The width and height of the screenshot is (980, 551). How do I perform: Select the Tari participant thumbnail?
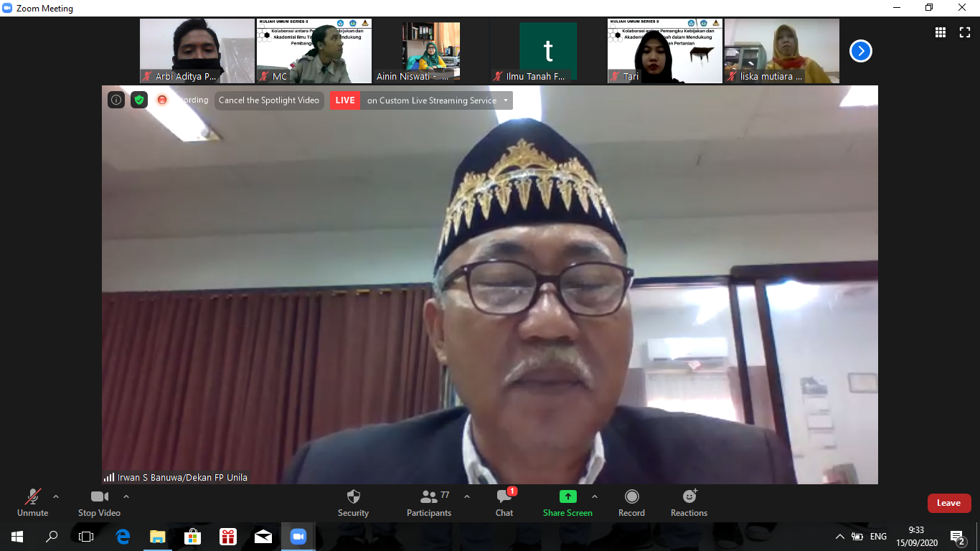point(664,51)
